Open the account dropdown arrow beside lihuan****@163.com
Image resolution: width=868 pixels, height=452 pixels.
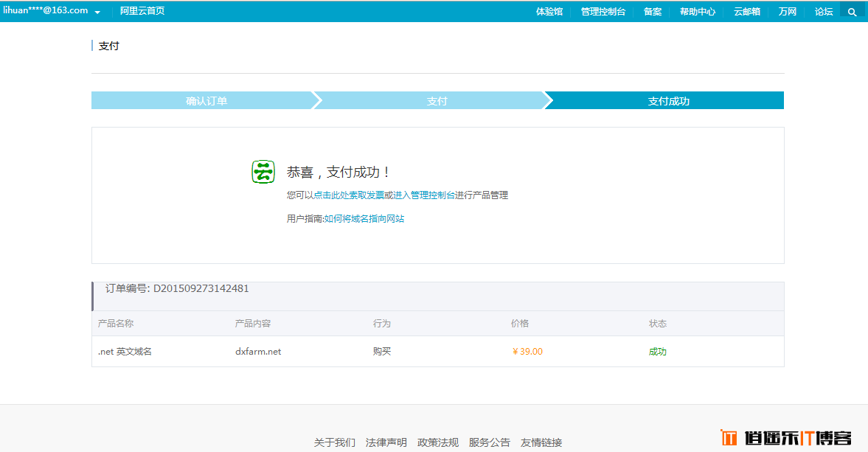tap(97, 13)
